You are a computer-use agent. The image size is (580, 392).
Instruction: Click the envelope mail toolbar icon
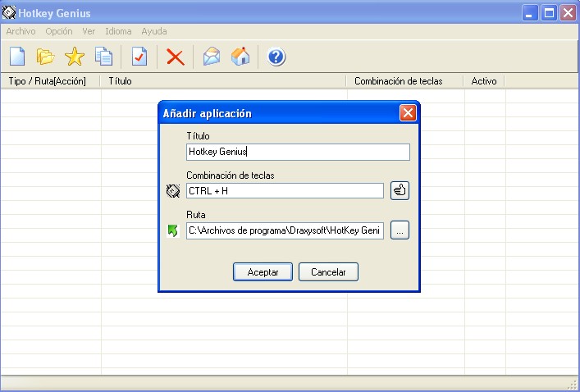212,57
